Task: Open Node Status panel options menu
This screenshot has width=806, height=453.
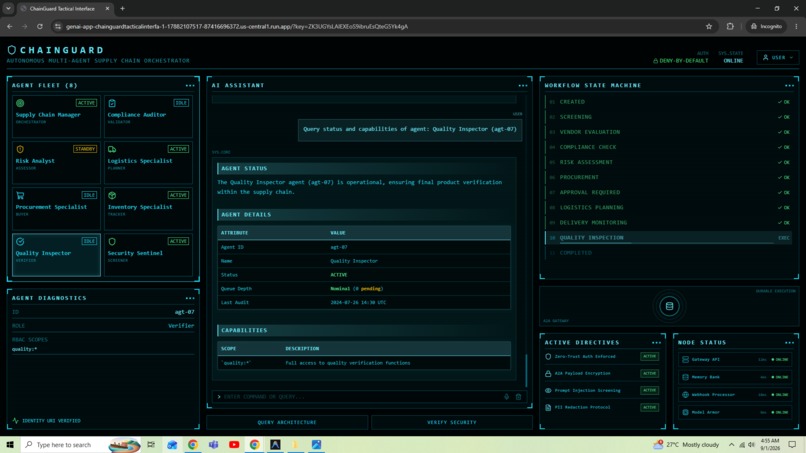Action: tap(789, 342)
